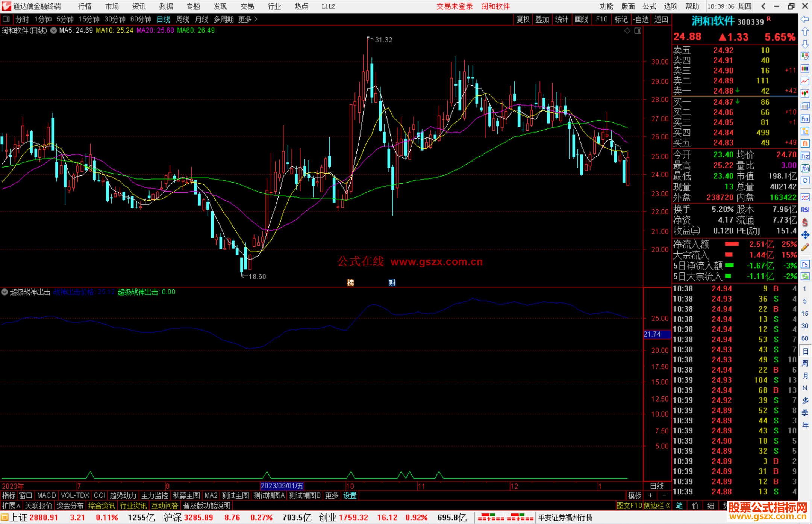This screenshot has height=524, width=812.
Task: Select the pencil drawing tool icon
Action: (x=805, y=247)
